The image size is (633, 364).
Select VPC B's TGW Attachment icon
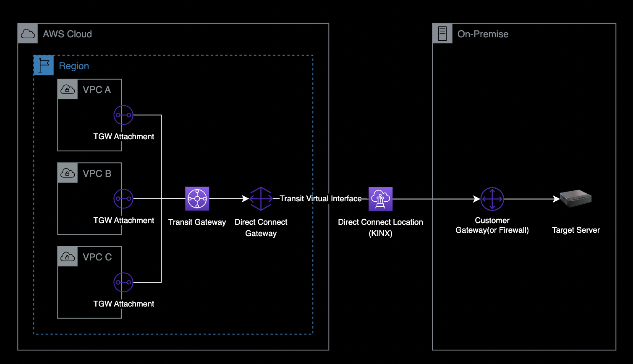point(123,199)
